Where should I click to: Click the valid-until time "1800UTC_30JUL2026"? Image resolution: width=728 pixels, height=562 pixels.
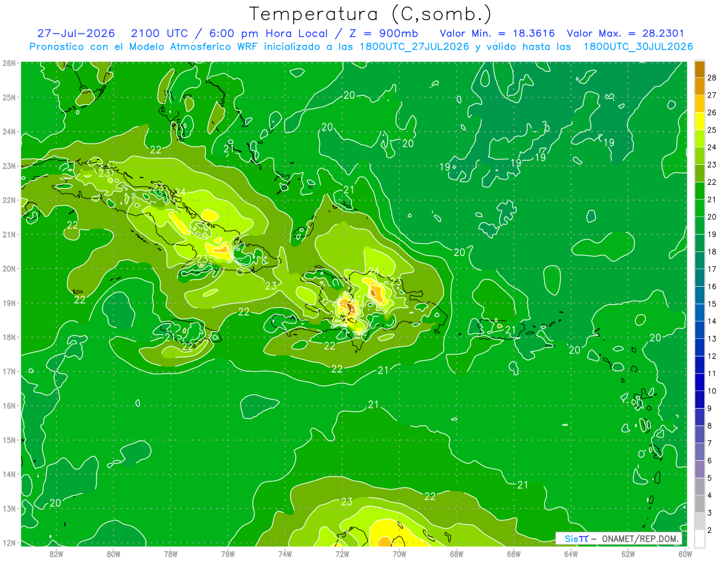pyautogui.click(x=638, y=47)
